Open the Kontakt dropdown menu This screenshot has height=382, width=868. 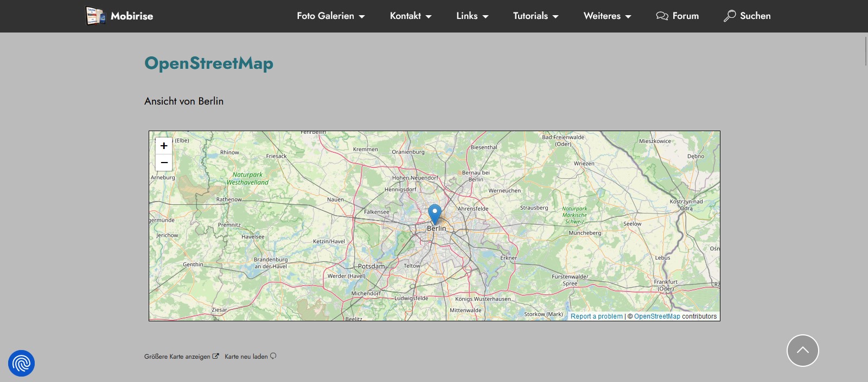[x=410, y=16]
